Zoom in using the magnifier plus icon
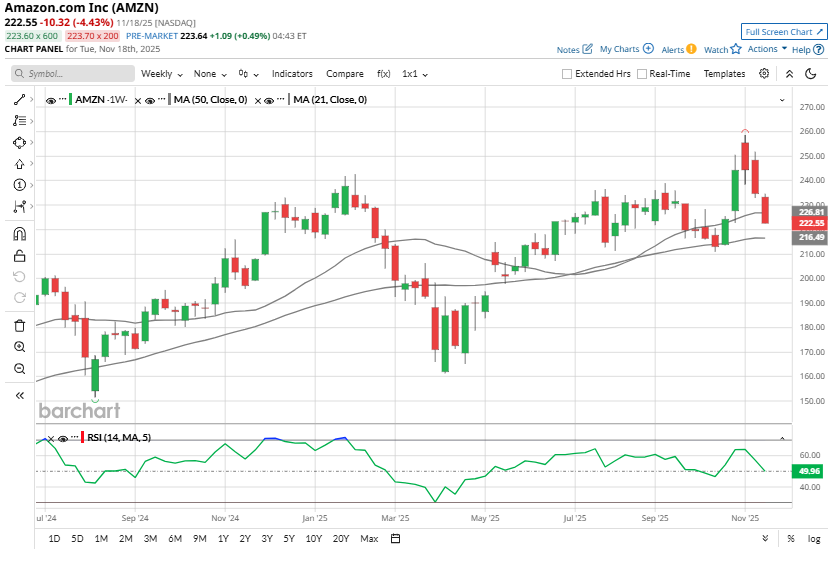The height and width of the screenshot is (567, 838). [x=19, y=347]
